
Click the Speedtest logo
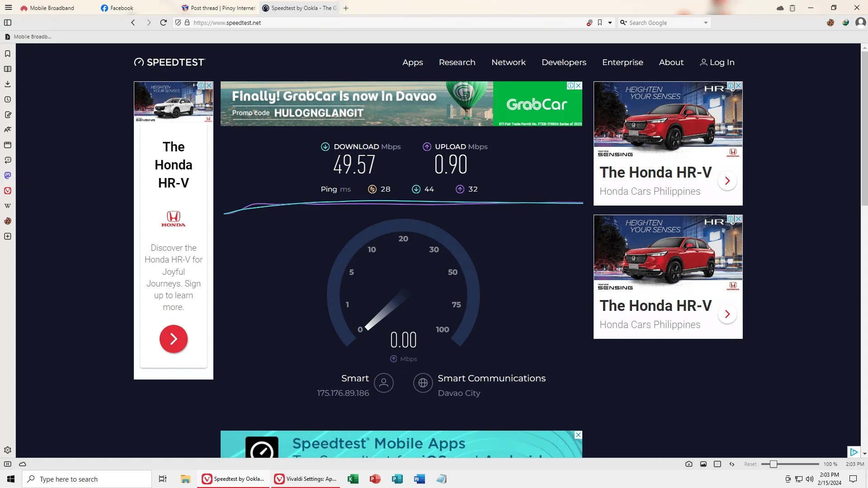tap(170, 62)
